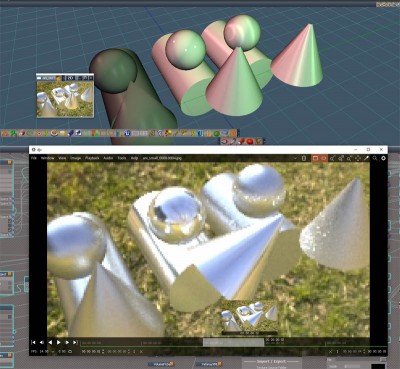Open the Image menu in djv

click(76, 158)
